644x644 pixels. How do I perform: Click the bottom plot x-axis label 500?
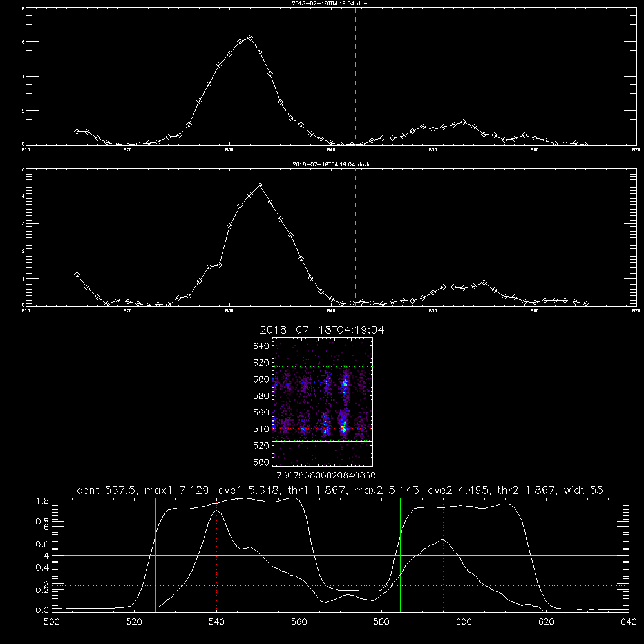pos(52,622)
